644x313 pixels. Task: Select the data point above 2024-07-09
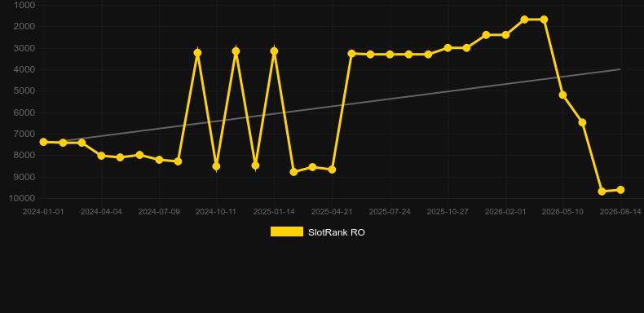coord(159,160)
